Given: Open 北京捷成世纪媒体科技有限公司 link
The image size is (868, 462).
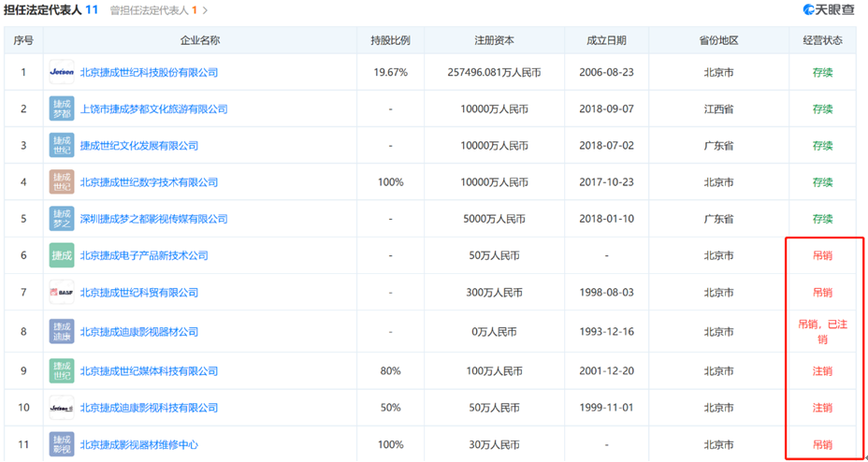Looking at the screenshot, I should pos(150,370).
